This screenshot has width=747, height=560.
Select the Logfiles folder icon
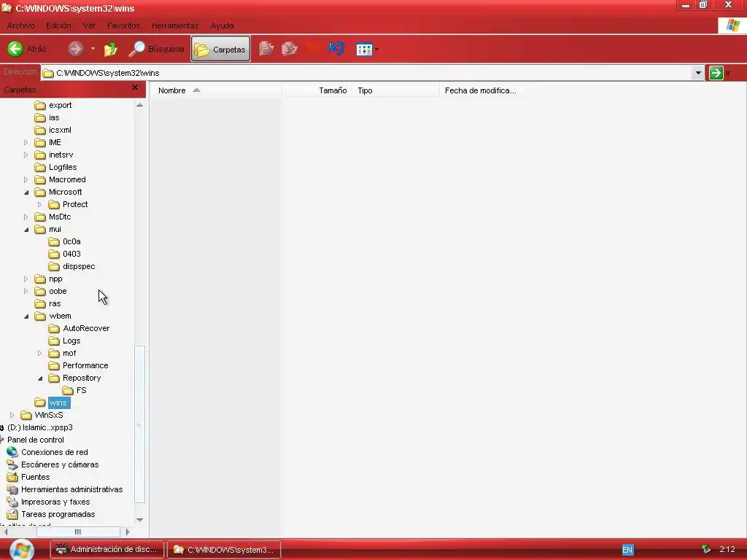tap(40, 167)
